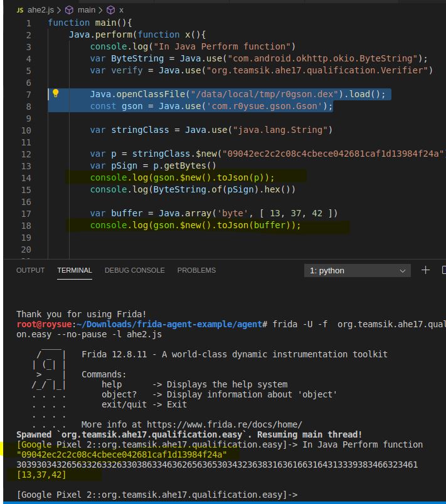446x504 pixels.
Task: Click the x function symbol icon in breadcrumb
Action: (110, 10)
